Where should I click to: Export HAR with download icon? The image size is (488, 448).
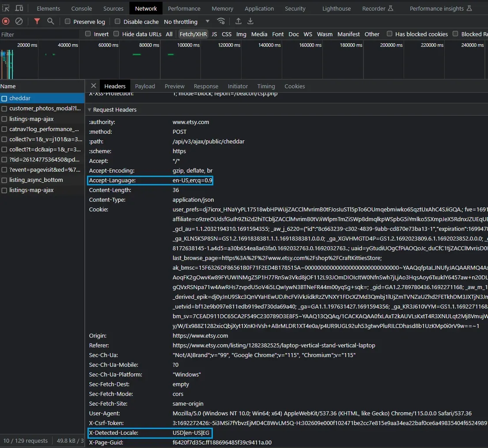250,21
